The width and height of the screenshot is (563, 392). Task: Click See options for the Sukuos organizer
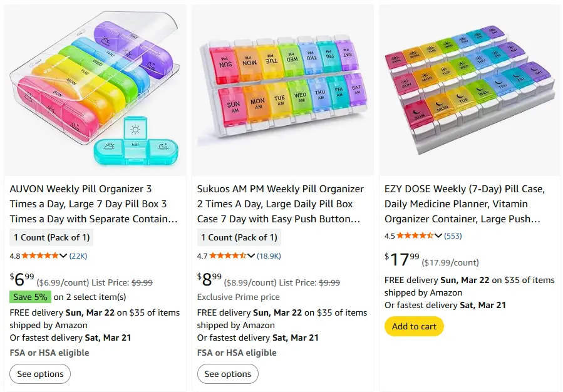click(228, 374)
